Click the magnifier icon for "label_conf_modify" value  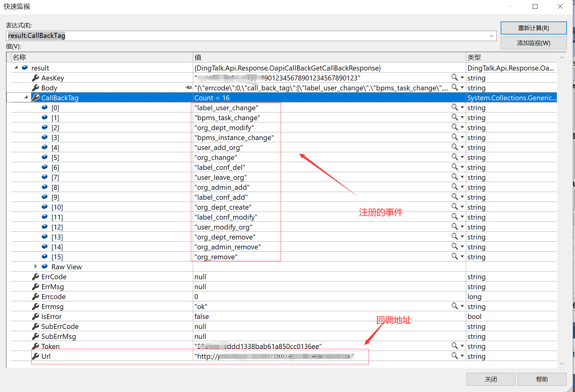[455, 217]
